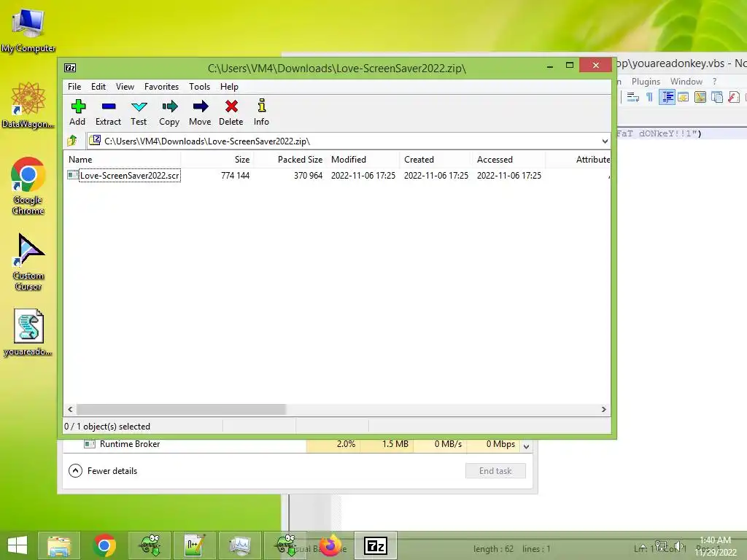Sort file list by Created column
Viewport: 747px width, 560px height.
point(436,160)
